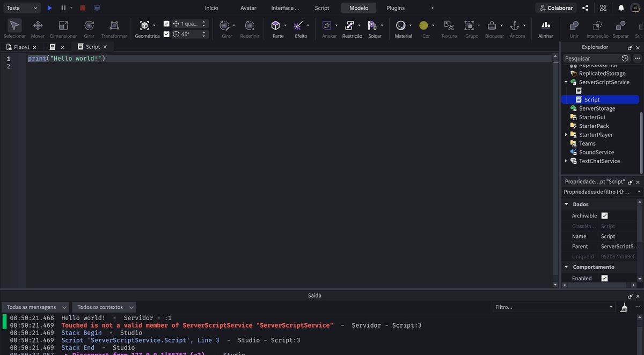Toggle the move snapping checkbox beside 1 qua...
The width and height of the screenshot is (644, 355).
(x=166, y=24)
